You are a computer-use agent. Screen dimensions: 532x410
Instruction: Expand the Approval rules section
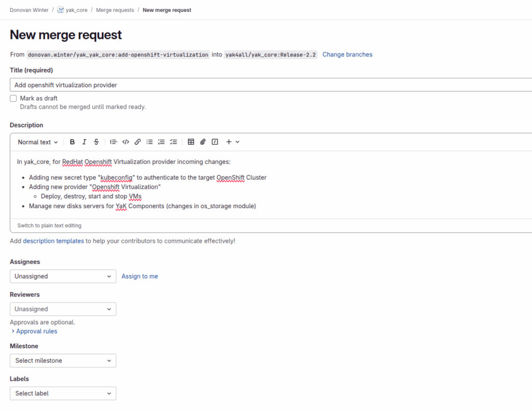(34, 331)
